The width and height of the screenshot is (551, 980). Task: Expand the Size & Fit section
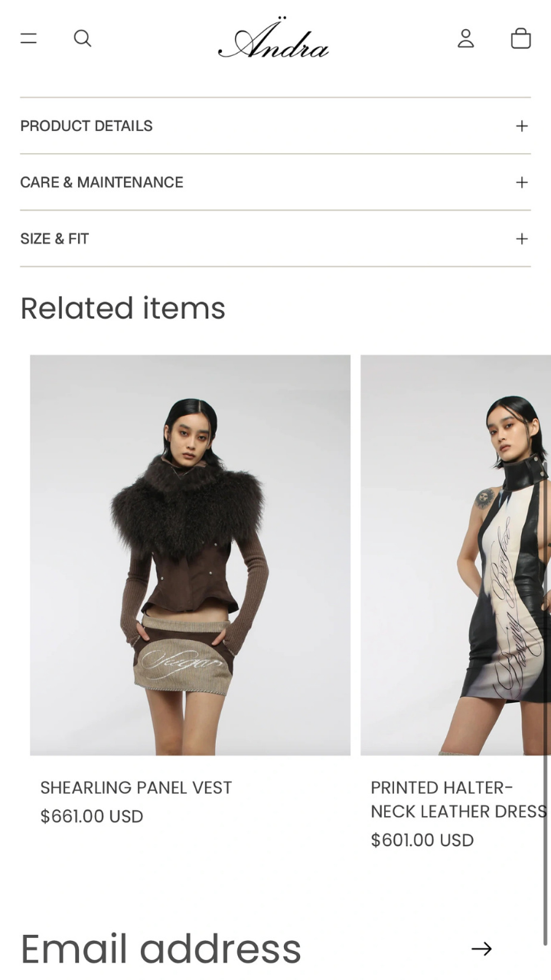click(x=275, y=239)
